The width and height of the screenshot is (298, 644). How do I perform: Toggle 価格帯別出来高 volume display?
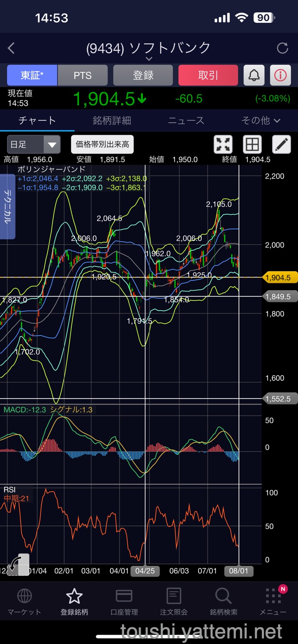coord(102,144)
